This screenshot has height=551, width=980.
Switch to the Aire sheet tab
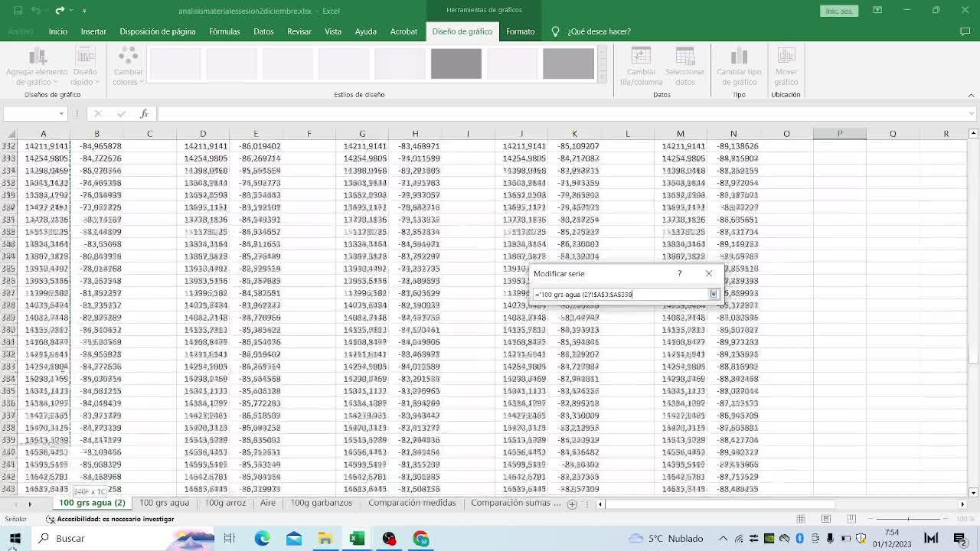point(268,504)
